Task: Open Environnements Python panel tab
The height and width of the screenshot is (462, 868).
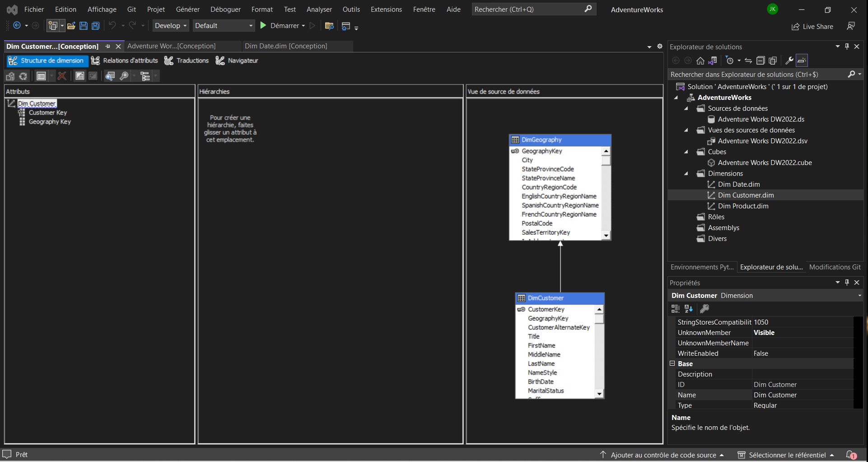Action: 702,267
